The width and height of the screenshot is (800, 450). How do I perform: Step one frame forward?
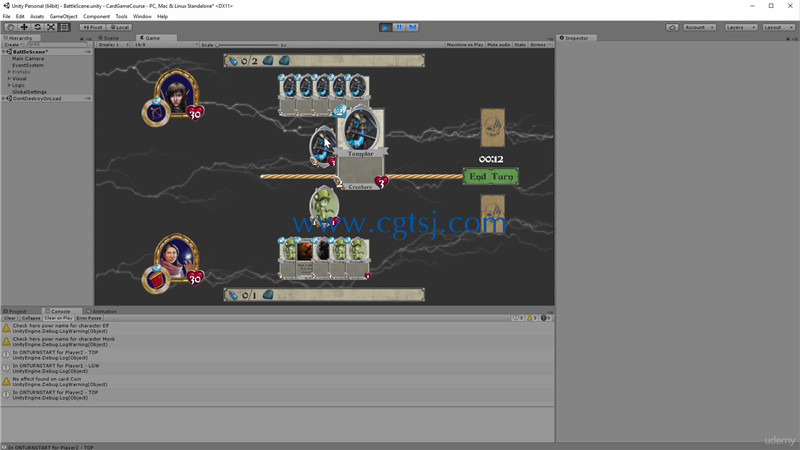(413, 27)
